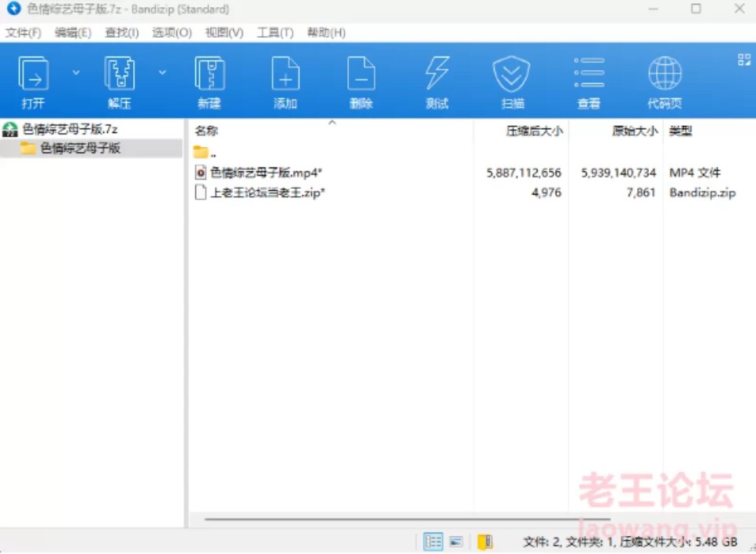Click the 代码页 (Code page) globe icon

[x=665, y=73]
